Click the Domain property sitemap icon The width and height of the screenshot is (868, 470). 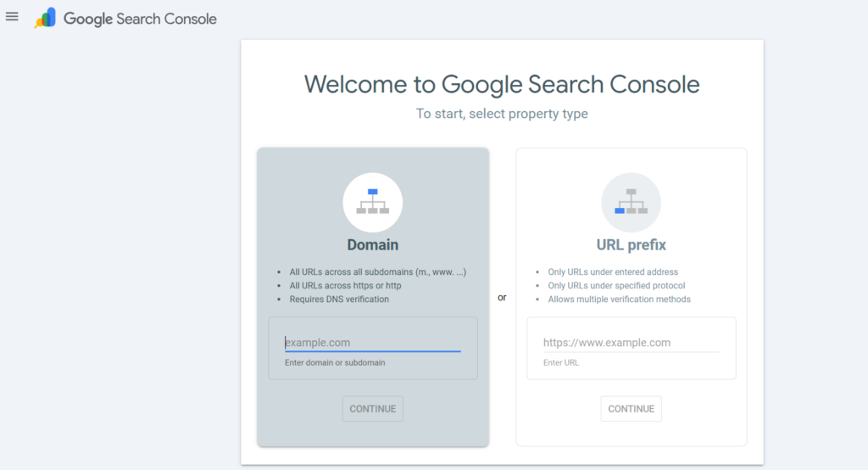click(373, 202)
